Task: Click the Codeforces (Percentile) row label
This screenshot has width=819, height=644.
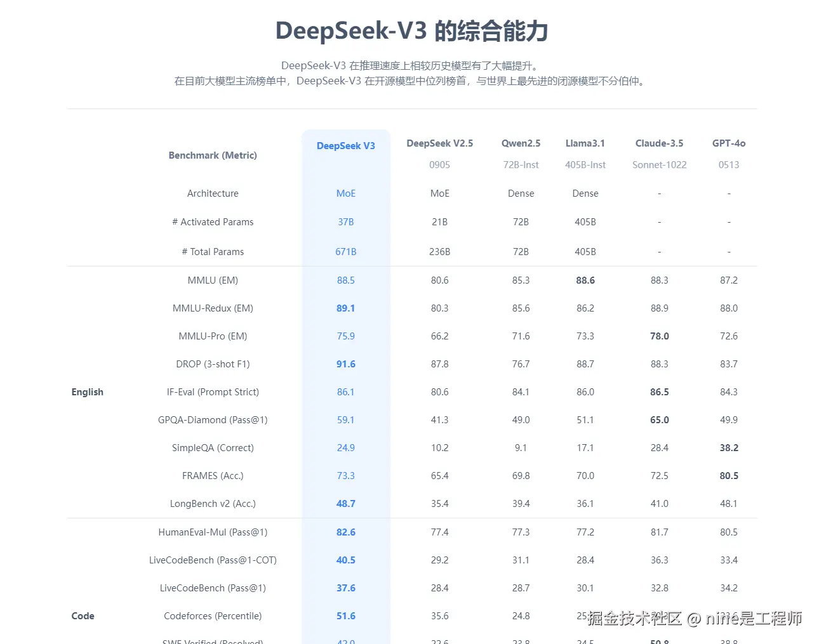Action: tap(212, 615)
